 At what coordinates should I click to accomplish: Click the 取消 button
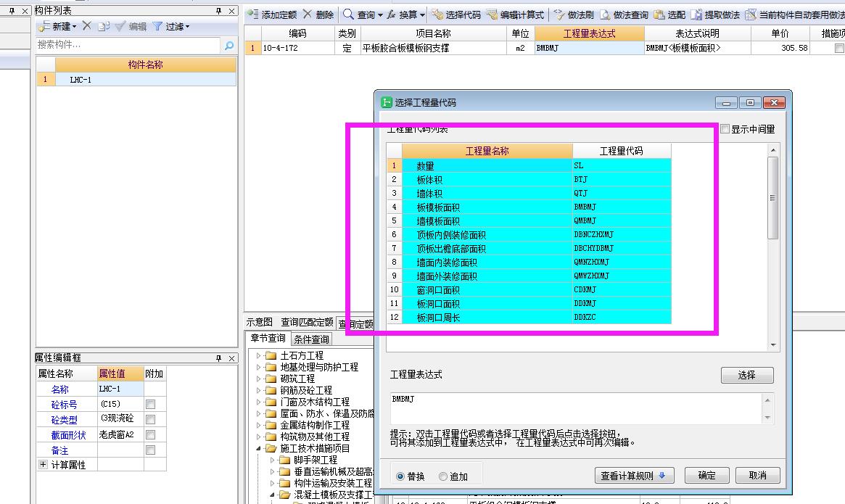[758, 476]
